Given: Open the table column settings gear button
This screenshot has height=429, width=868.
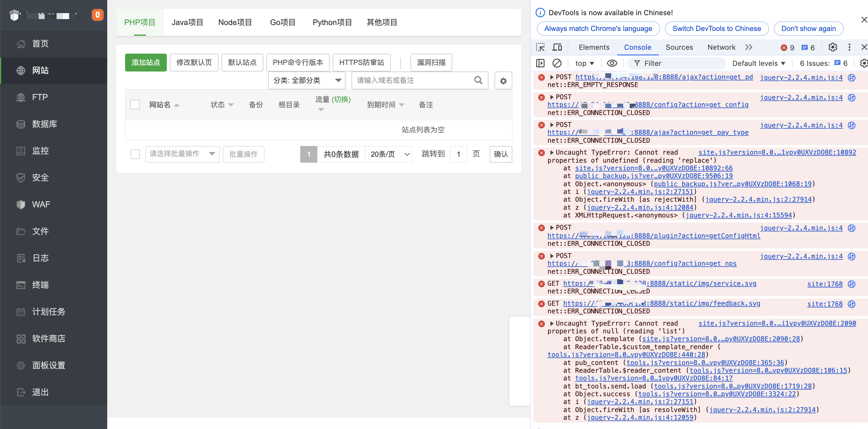Looking at the screenshot, I should pos(503,81).
